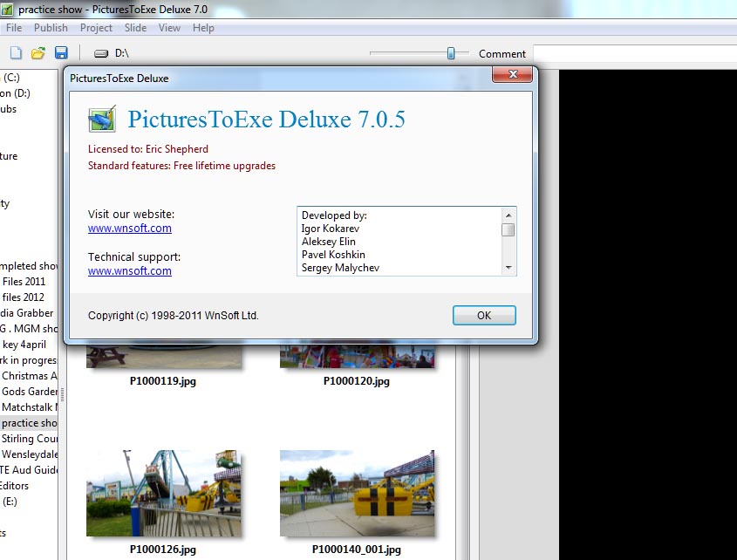The image size is (737, 560).
Task: Select the Media Grabber folder
Action: [x=27, y=312]
